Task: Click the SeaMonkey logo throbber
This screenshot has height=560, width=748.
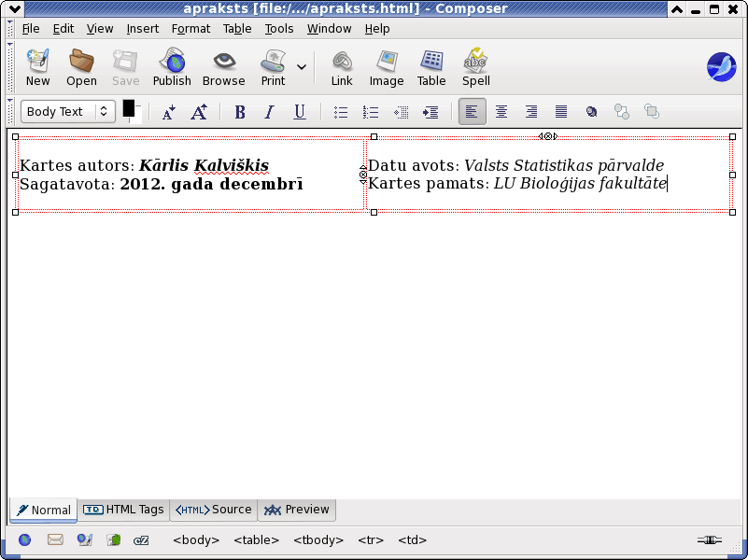Action: pyautogui.click(x=721, y=67)
